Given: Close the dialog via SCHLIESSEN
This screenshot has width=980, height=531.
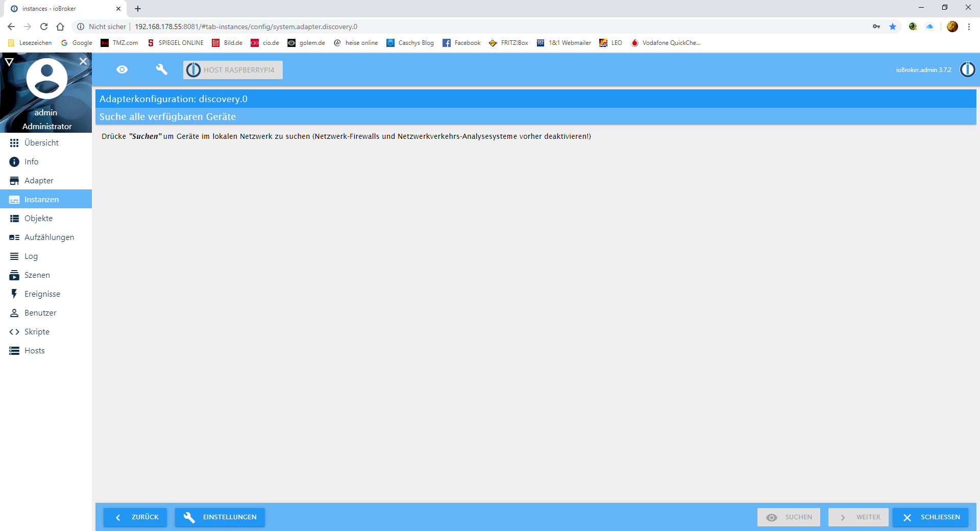Looking at the screenshot, I should [x=930, y=517].
